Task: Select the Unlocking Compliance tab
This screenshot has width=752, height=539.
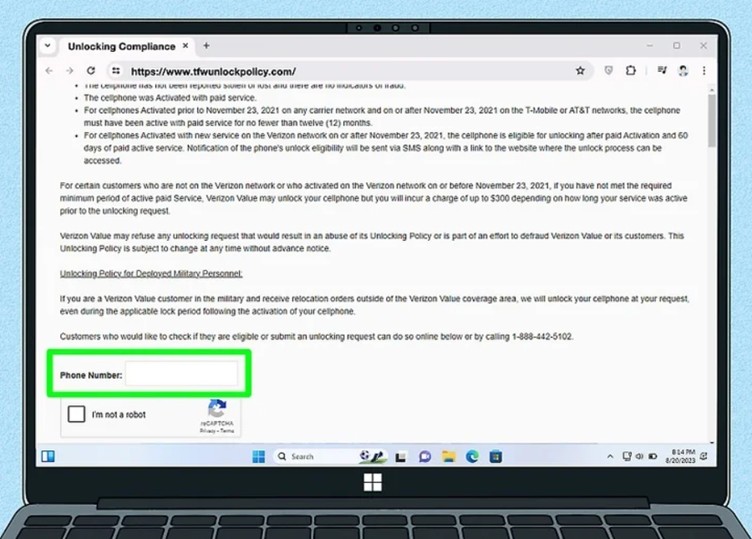Action: [120, 46]
